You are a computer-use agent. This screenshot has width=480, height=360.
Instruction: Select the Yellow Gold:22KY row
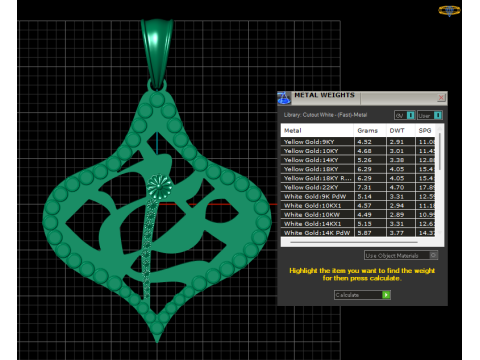click(x=358, y=187)
